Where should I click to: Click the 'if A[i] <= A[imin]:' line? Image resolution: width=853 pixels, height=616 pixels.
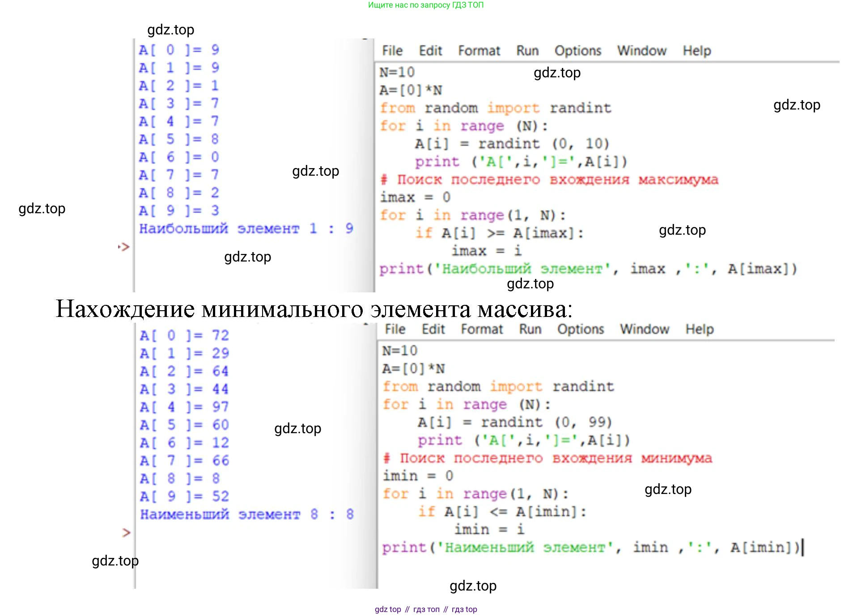(x=502, y=511)
